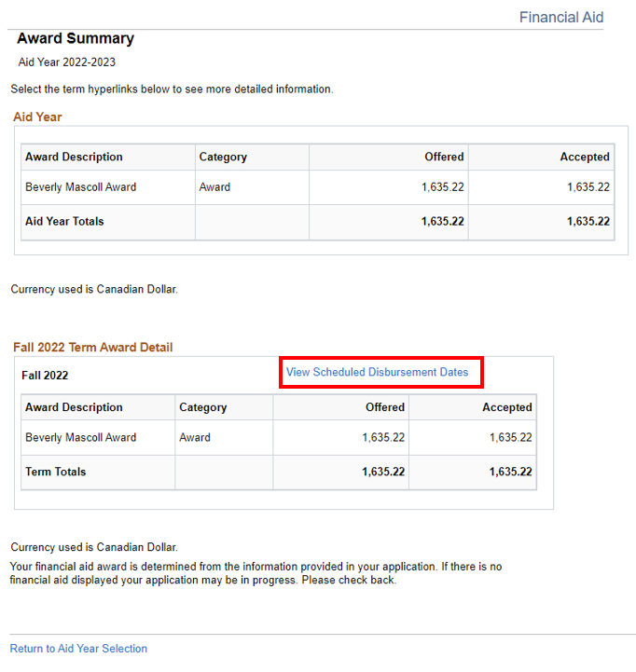Click Award Description header in Fall 2022 table
The image size is (636, 672).
pyautogui.click(x=74, y=407)
